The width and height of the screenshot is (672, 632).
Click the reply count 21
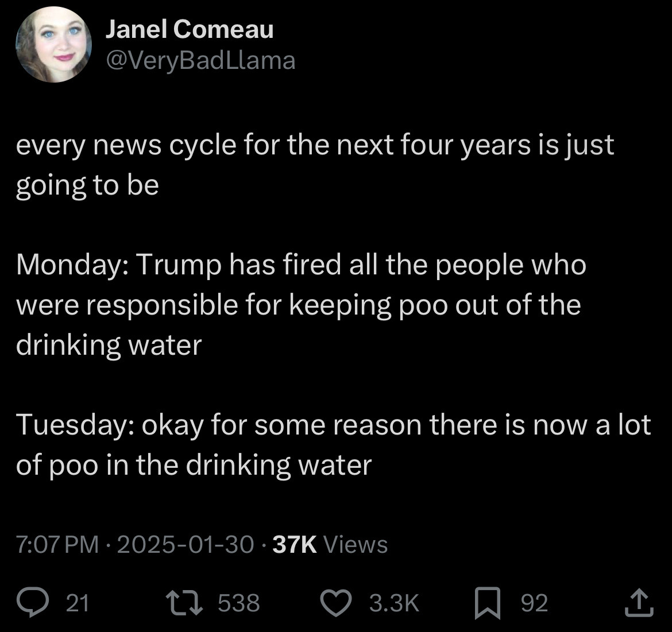point(78,603)
